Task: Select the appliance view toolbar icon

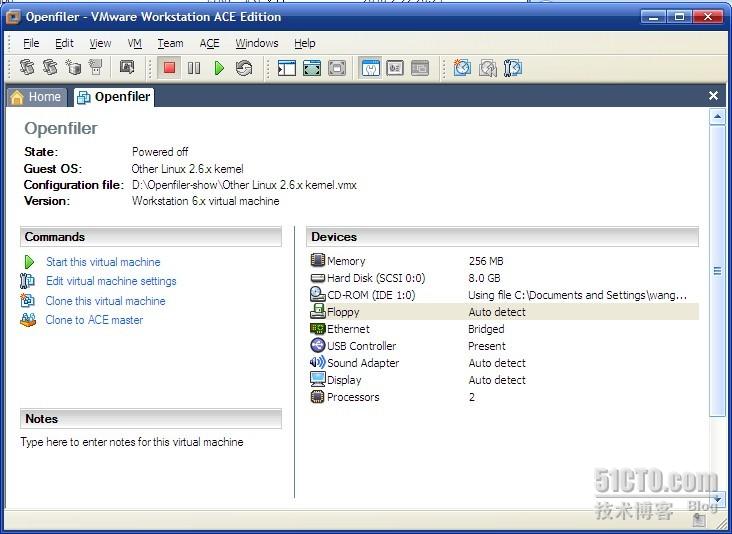Action: coord(395,68)
